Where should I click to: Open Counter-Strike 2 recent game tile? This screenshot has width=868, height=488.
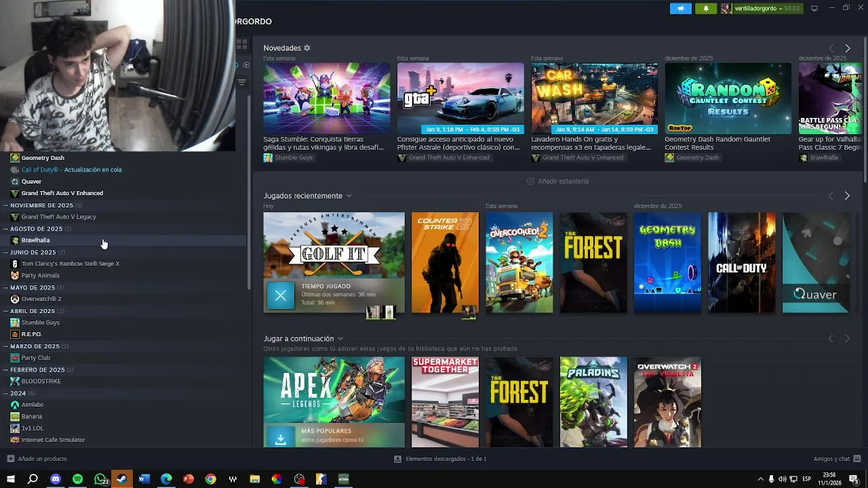point(445,263)
